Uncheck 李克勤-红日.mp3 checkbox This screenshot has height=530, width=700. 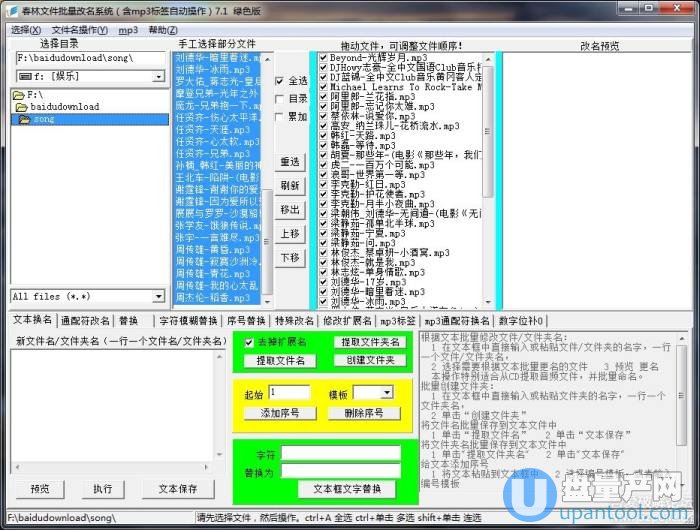(324, 184)
